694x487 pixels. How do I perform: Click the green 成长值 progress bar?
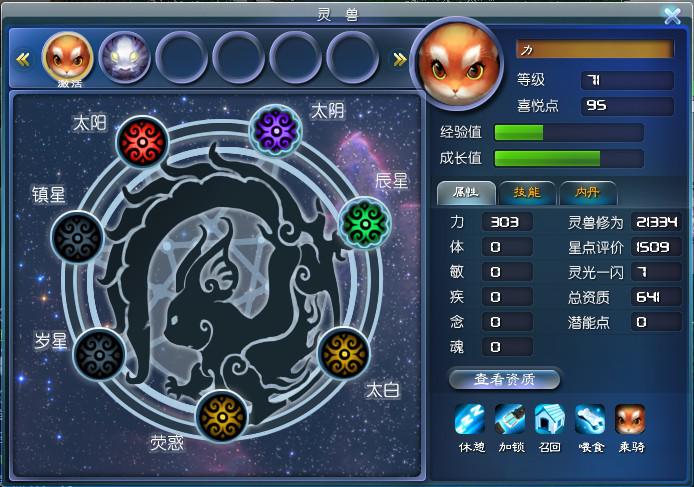point(569,158)
